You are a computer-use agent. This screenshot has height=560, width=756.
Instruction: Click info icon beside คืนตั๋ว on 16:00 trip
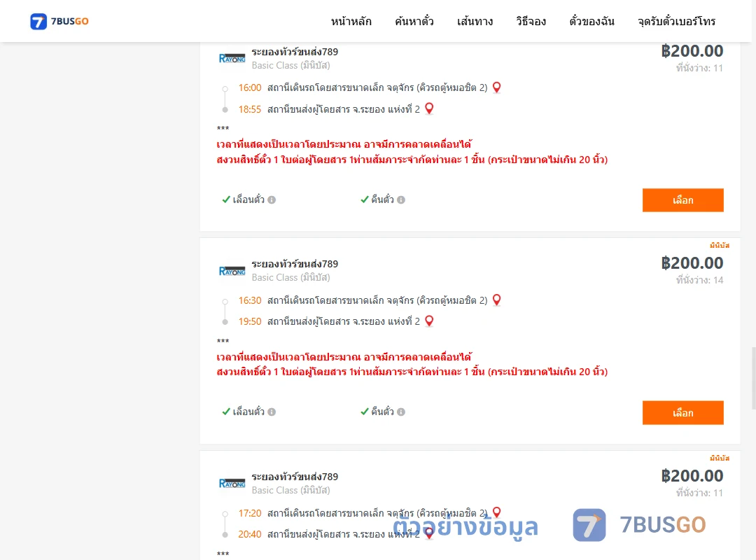401,199
